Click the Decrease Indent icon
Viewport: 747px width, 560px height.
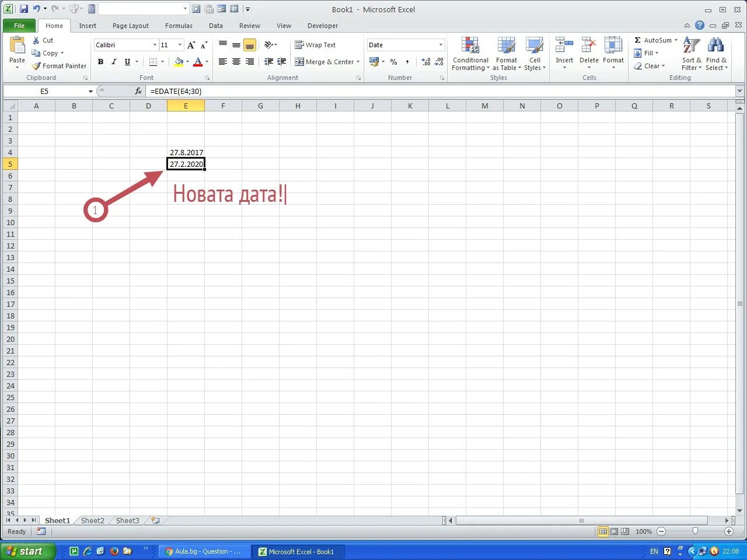click(268, 62)
